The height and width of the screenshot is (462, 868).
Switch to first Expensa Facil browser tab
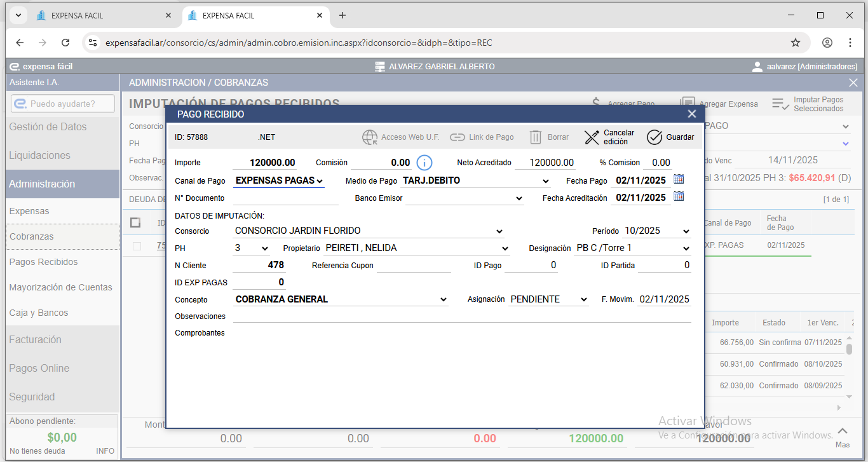pos(102,15)
